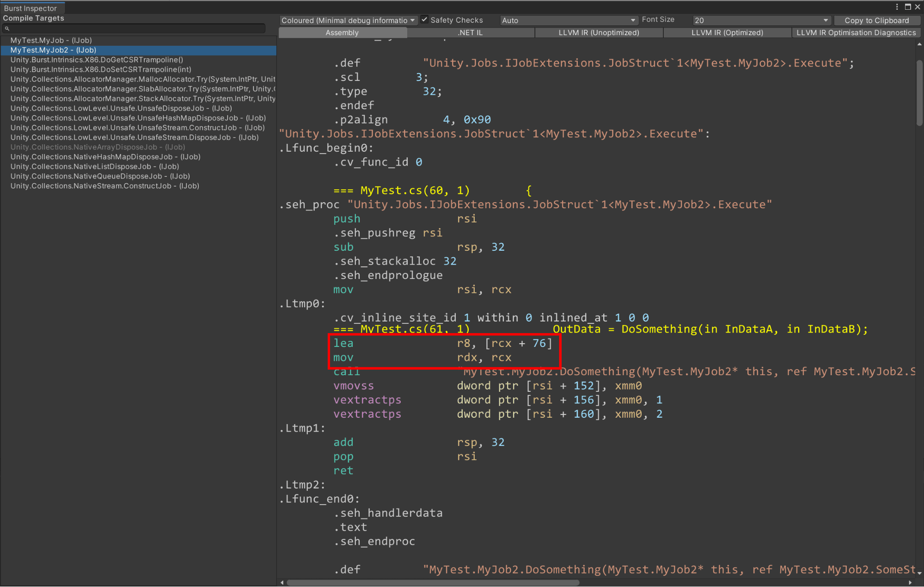924x587 pixels.
Task: Select StackAllocator.Try compile target
Action: 138,99
